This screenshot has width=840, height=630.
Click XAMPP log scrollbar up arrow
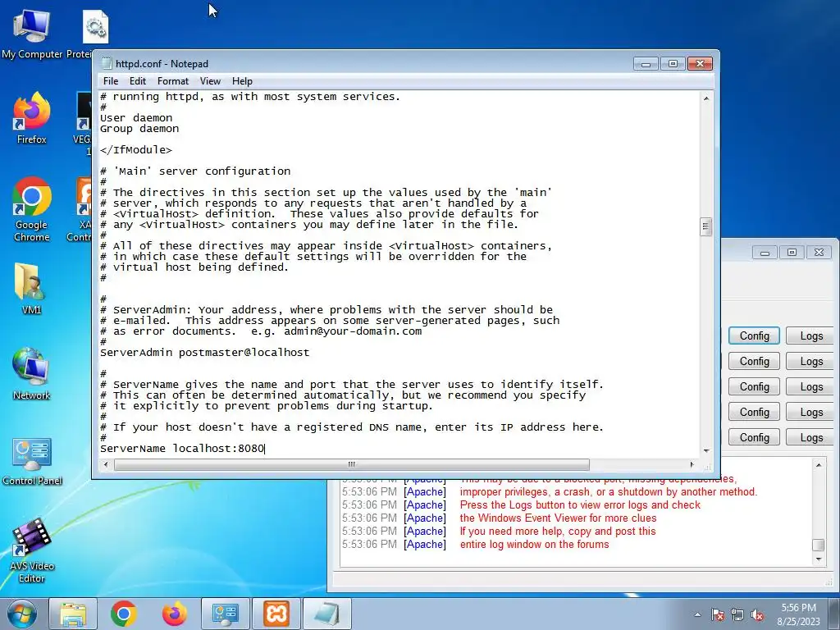coord(818,465)
